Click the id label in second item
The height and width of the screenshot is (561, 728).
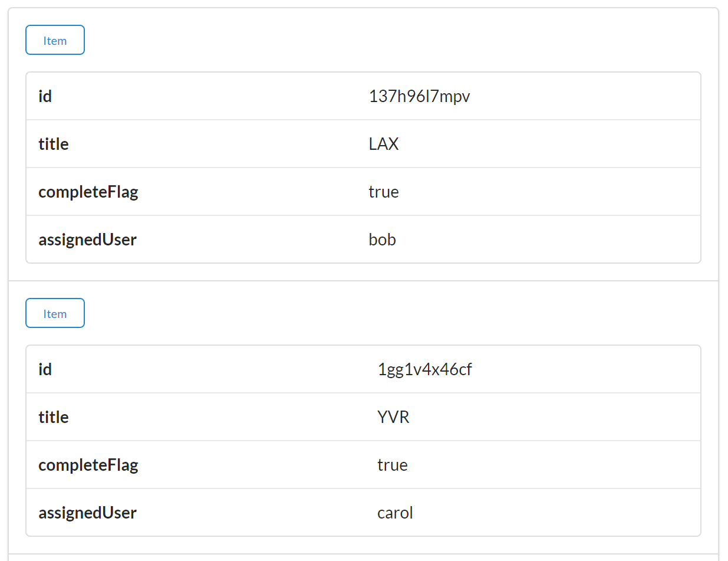[45, 369]
